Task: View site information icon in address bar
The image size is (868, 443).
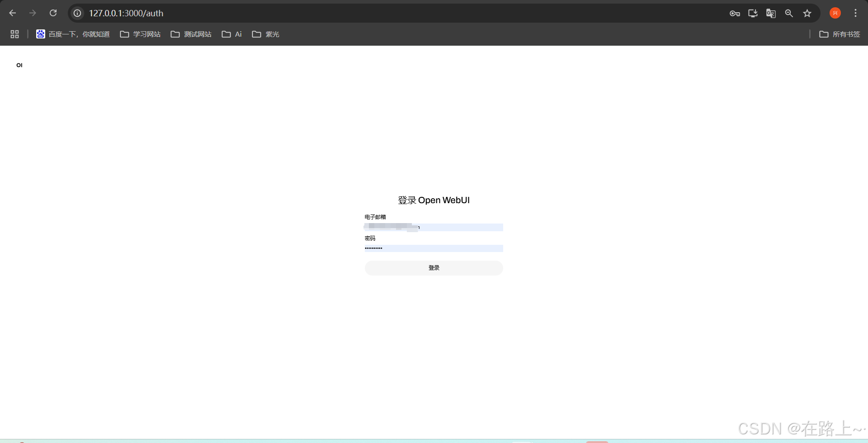Action: (78, 13)
